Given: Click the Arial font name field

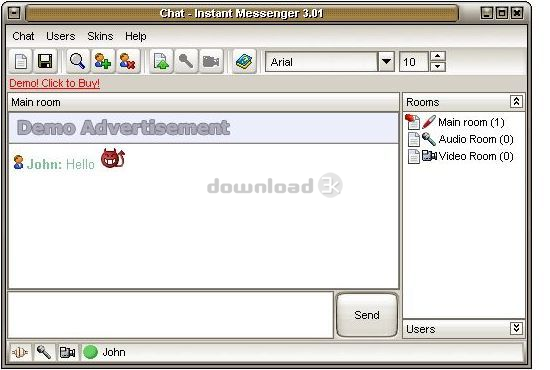Looking at the screenshot, I should tap(322, 62).
